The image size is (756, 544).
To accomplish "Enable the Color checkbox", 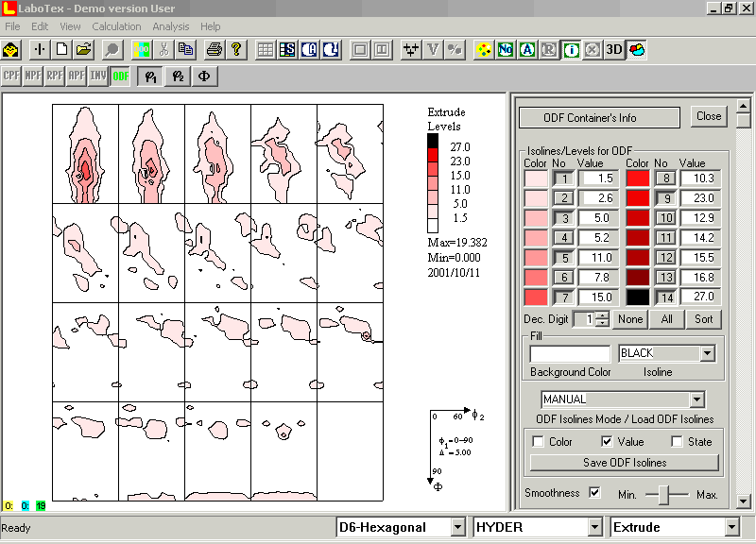I will tap(539, 442).
